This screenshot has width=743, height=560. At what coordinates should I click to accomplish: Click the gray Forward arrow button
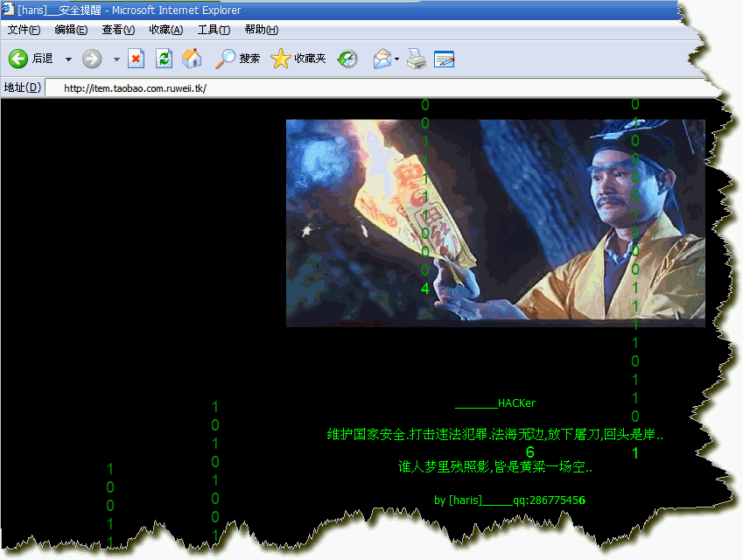pyautogui.click(x=92, y=59)
